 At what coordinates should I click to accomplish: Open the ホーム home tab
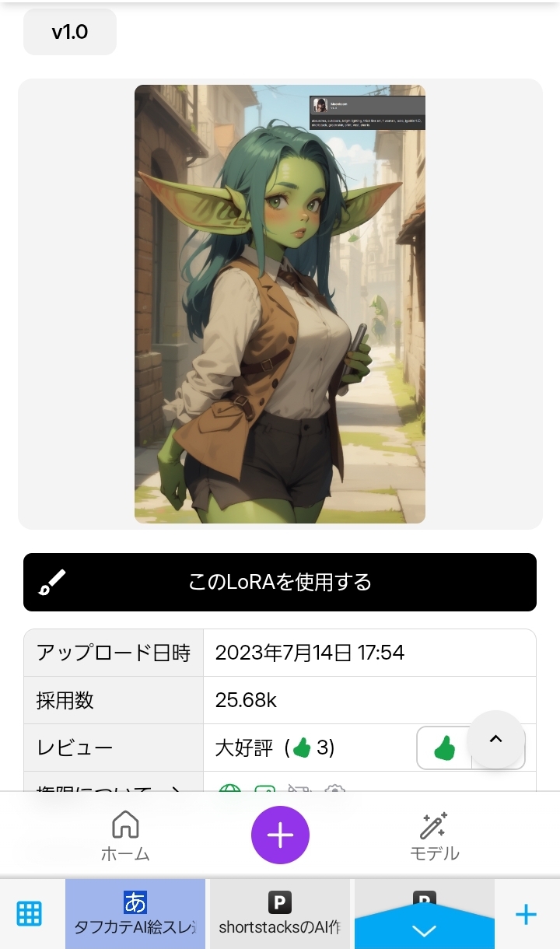click(x=125, y=835)
